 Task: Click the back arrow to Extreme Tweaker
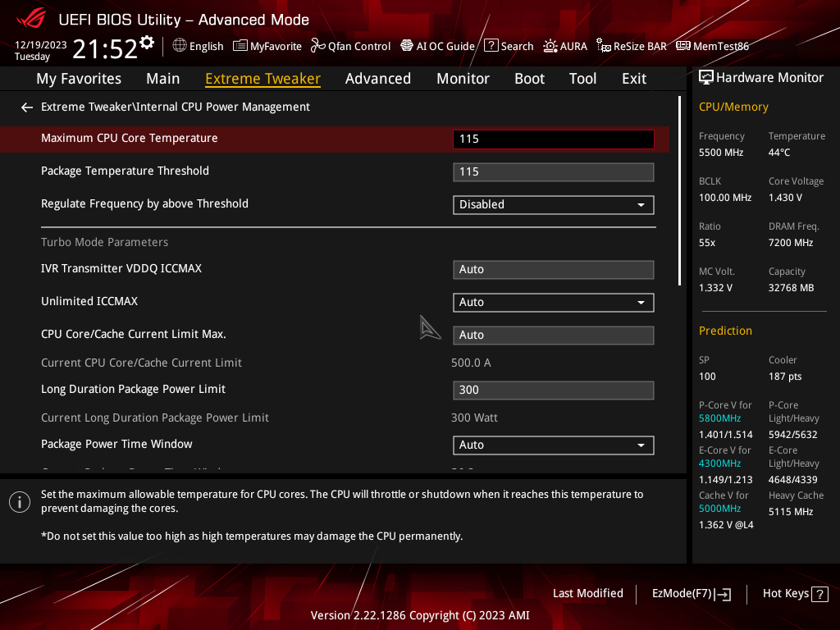pos(27,107)
